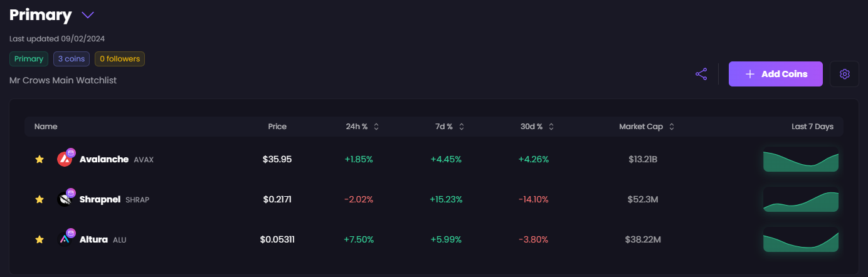Click the Add Coins button

(775, 74)
